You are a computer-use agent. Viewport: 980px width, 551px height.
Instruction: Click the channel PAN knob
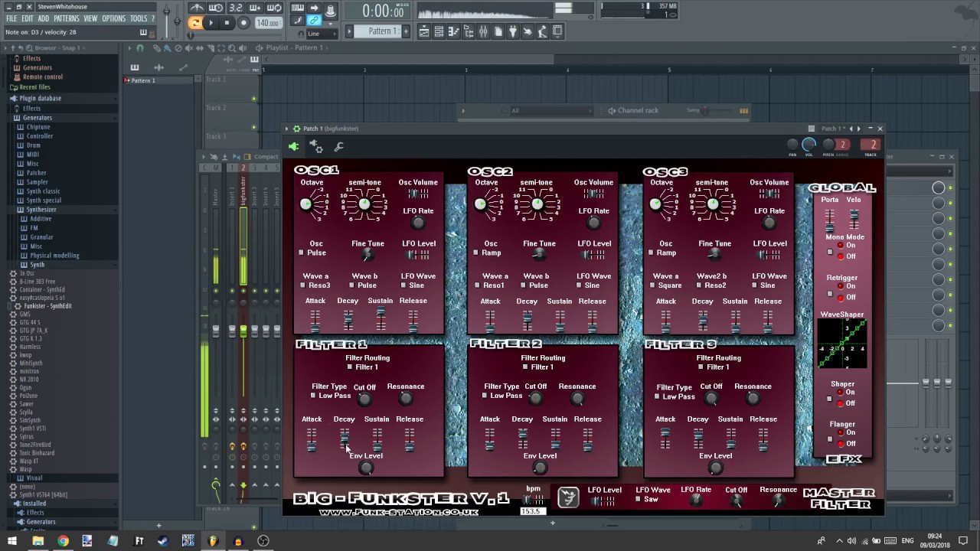pyautogui.click(x=792, y=145)
